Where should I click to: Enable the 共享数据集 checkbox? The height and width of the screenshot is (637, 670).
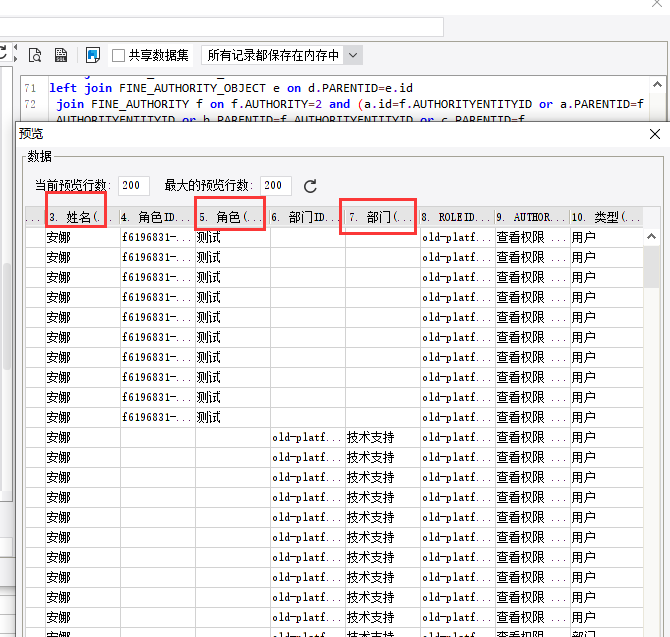[x=118, y=56]
